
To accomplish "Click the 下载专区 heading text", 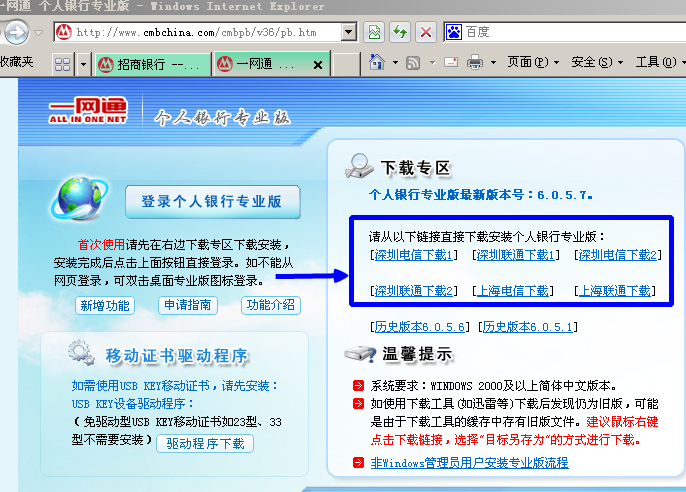I will point(416,168).
